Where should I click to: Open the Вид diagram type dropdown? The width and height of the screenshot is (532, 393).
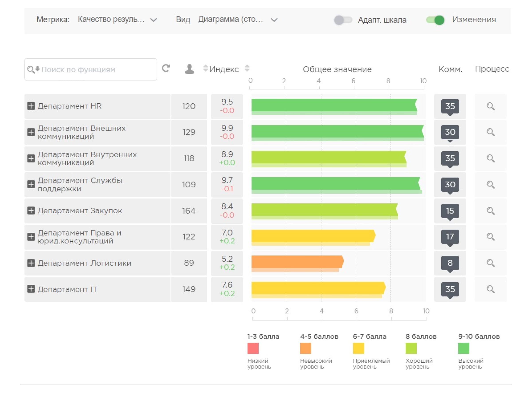tap(238, 19)
